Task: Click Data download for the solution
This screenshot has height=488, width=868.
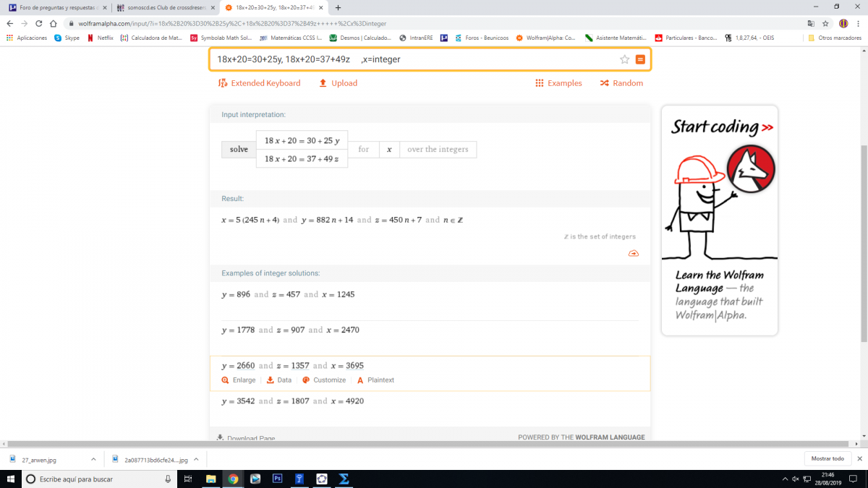Action: point(279,380)
